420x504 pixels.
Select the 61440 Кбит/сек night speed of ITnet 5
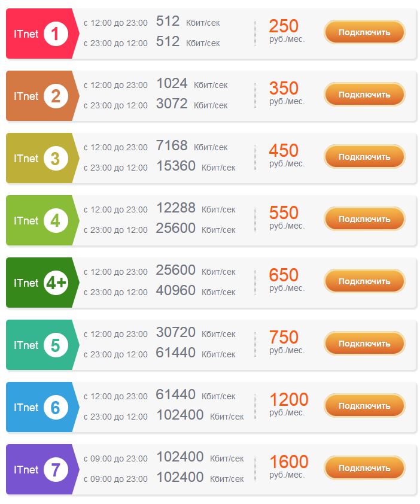176,353
